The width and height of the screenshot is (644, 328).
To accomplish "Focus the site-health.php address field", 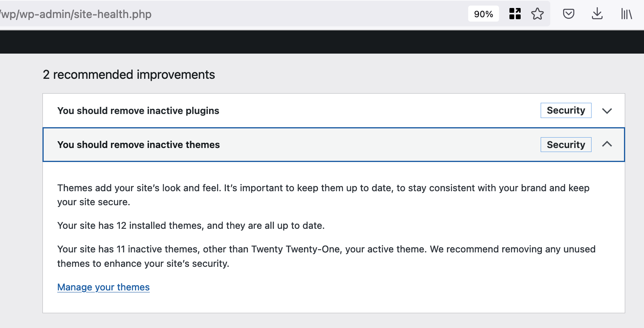I will point(240,14).
